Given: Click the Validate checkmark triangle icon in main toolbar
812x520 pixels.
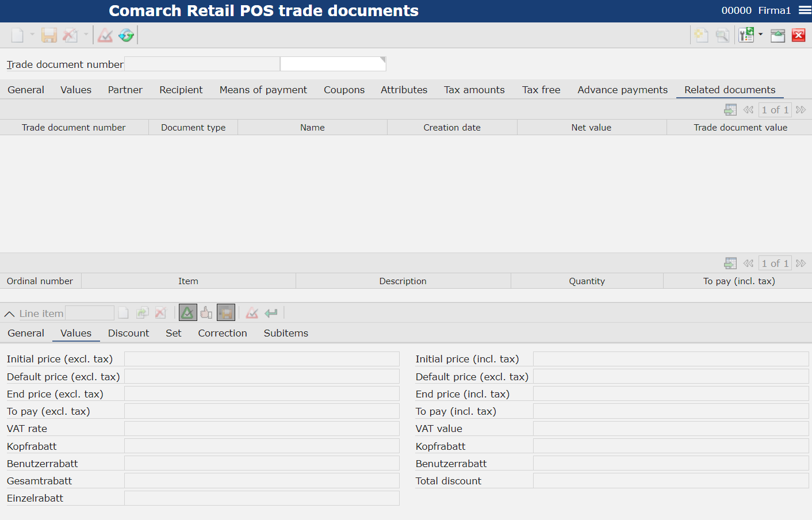Looking at the screenshot, I should pyautogui.click(x=105, y=36).
